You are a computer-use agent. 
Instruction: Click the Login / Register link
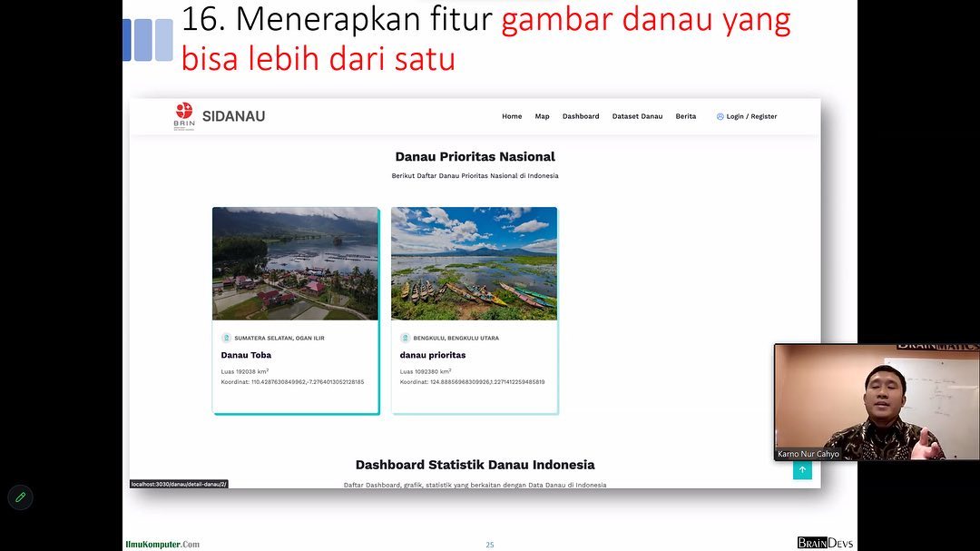point(751,117)
